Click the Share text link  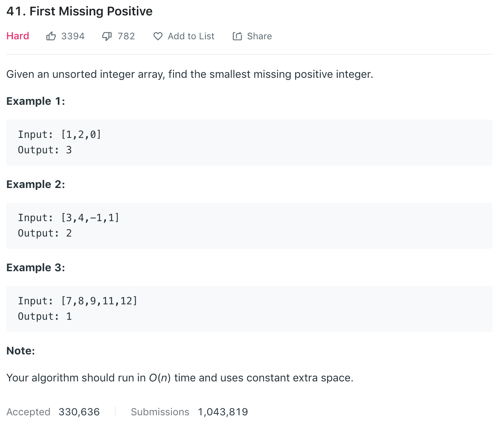click(x=259, y=36)
